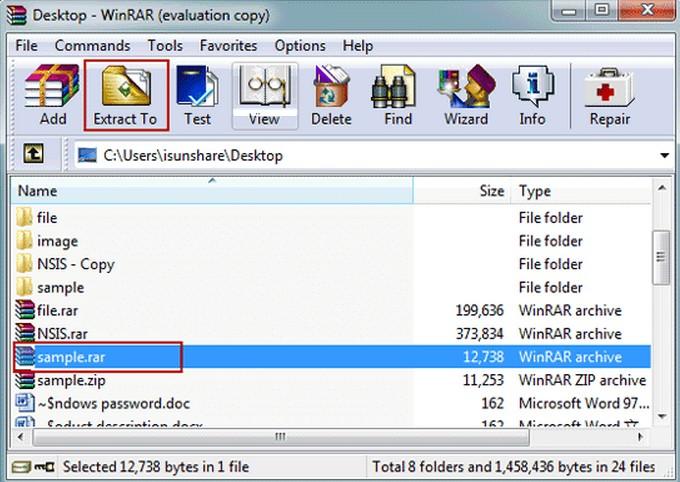Launch the Wizard tool
The height and width of the screenshot is (482, 680).
click(x=465, y=96)
